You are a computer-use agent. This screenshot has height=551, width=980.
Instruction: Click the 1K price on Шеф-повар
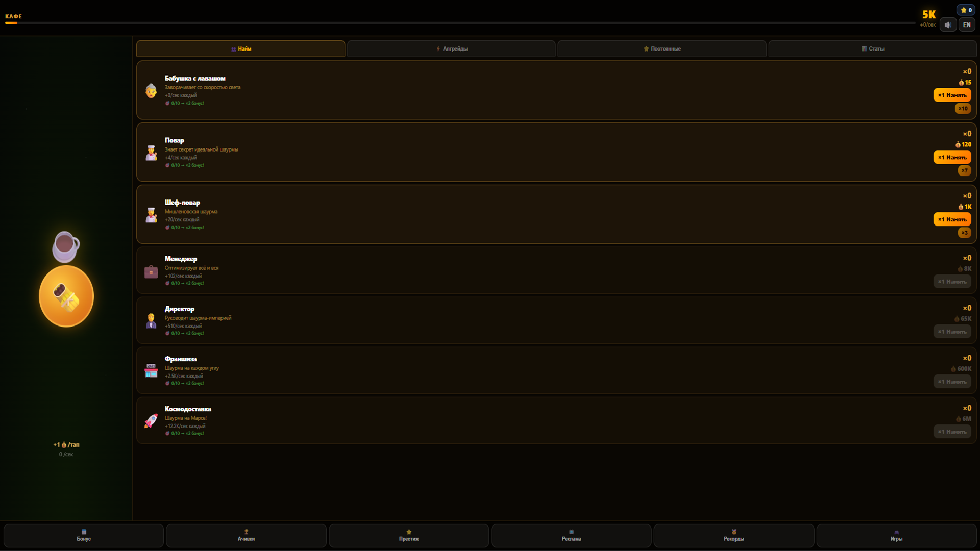tap(965, 207)
